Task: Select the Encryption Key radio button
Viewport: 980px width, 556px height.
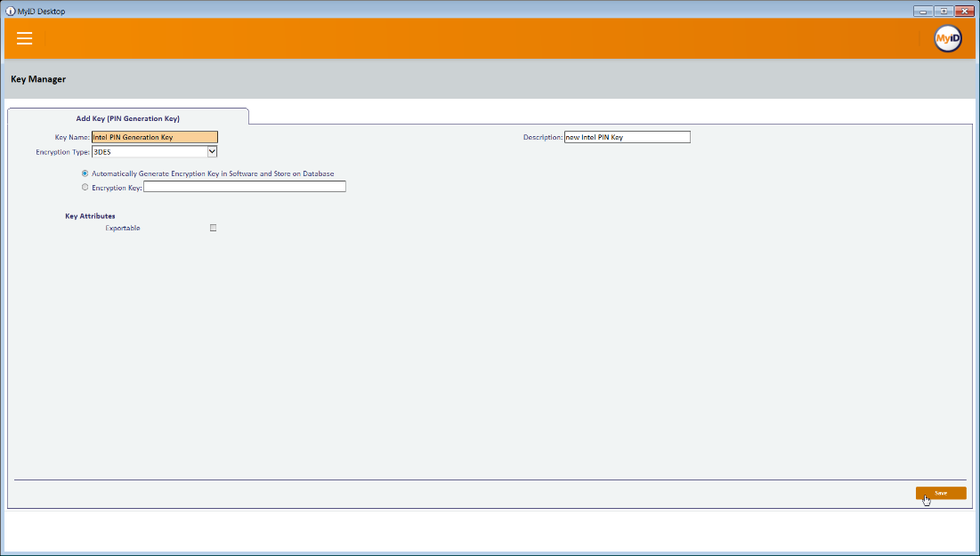Action: 85,188
